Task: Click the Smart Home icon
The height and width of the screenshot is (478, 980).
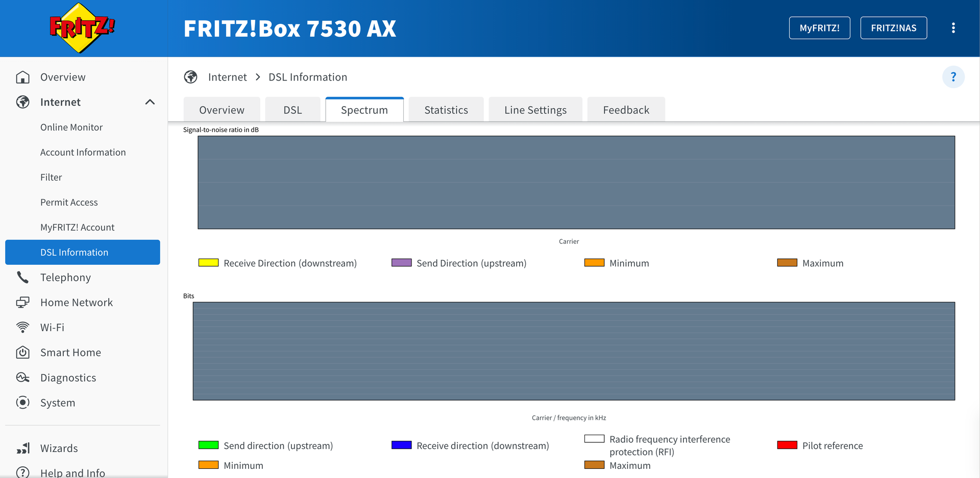Action: coord(22,353)
